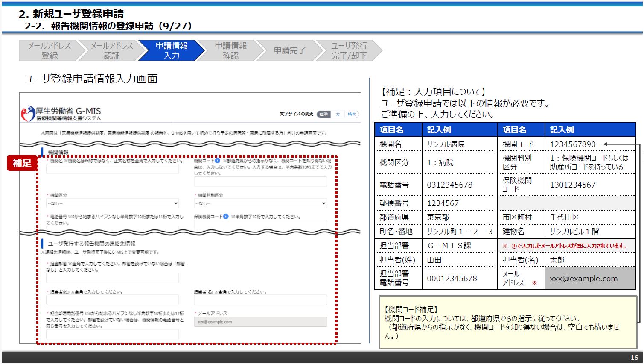
Task: Click the slide title 2. 新規ユーザ登録申請
Action: [71, 14]
